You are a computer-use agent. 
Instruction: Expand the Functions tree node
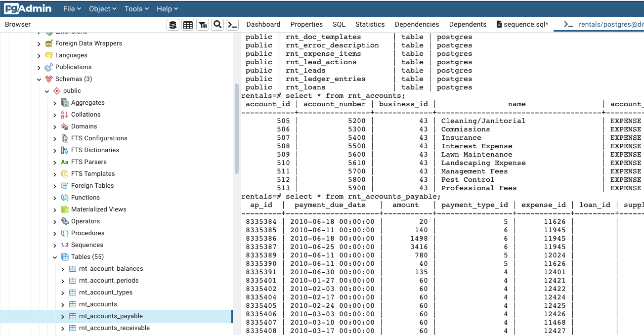[55, 198]
